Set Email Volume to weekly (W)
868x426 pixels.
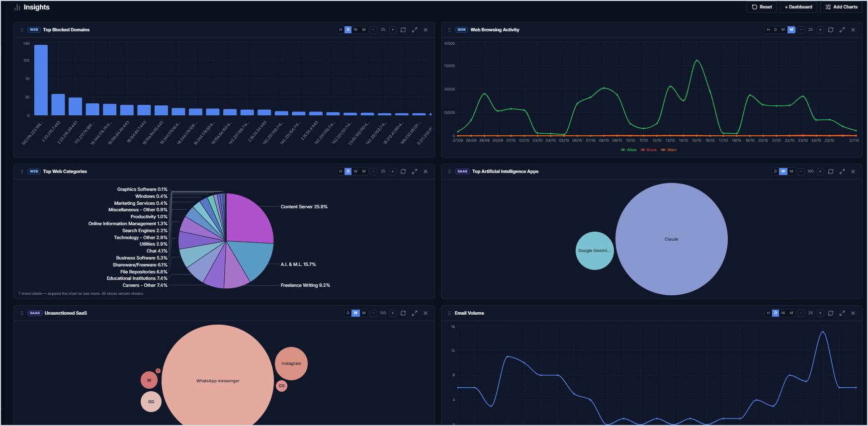click(x=783, y=313)
